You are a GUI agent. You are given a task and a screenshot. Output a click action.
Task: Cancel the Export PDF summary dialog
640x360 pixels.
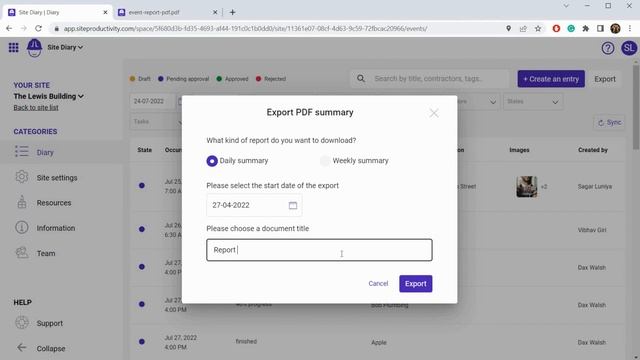pos(378,283)
